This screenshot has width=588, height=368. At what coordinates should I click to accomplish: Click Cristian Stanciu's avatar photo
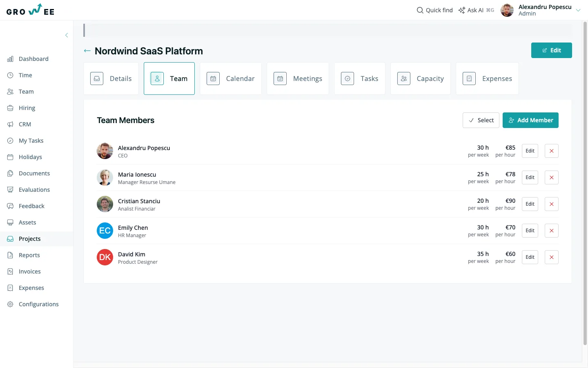coord(105,204)
